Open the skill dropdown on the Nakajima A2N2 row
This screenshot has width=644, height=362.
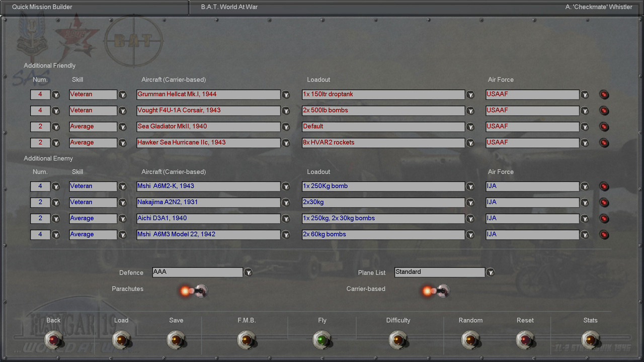click(122, 203)
